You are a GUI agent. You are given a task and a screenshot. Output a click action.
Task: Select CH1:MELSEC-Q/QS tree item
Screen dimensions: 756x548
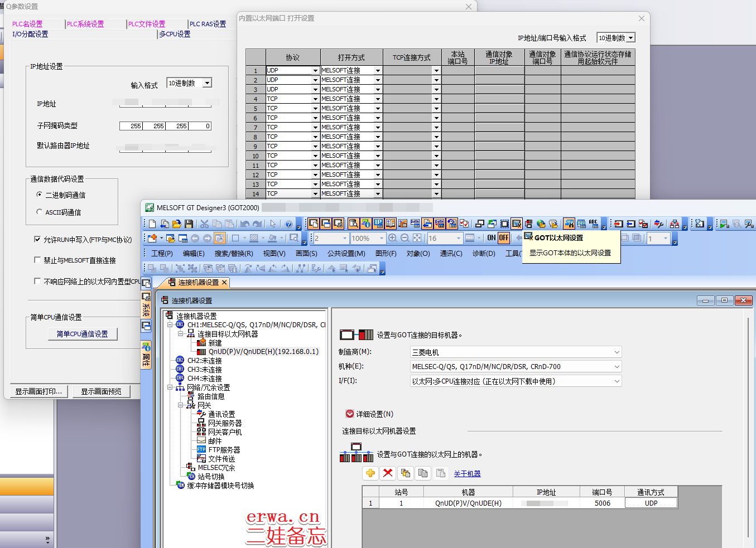click(256, 324)
